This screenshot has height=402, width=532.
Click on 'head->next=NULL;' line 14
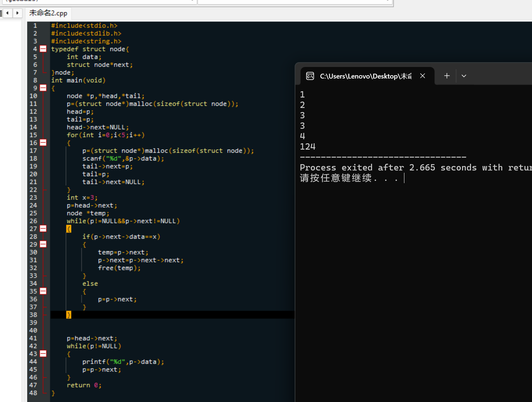[98, 127]
